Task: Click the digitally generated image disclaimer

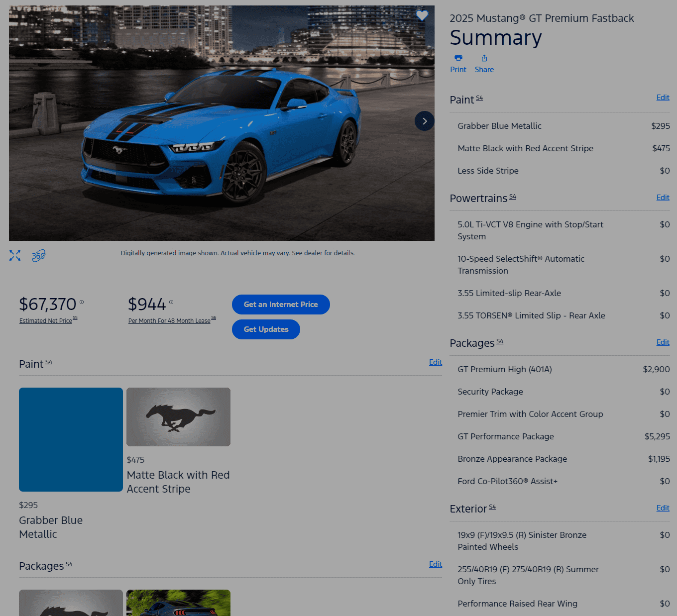Action: tap(238, 253)
